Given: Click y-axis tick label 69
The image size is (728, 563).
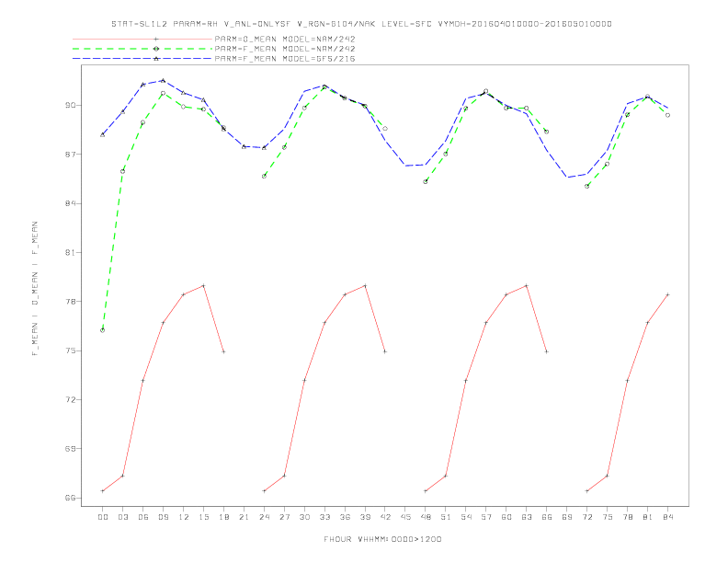Looking at the screenshot, I should 70,449.
